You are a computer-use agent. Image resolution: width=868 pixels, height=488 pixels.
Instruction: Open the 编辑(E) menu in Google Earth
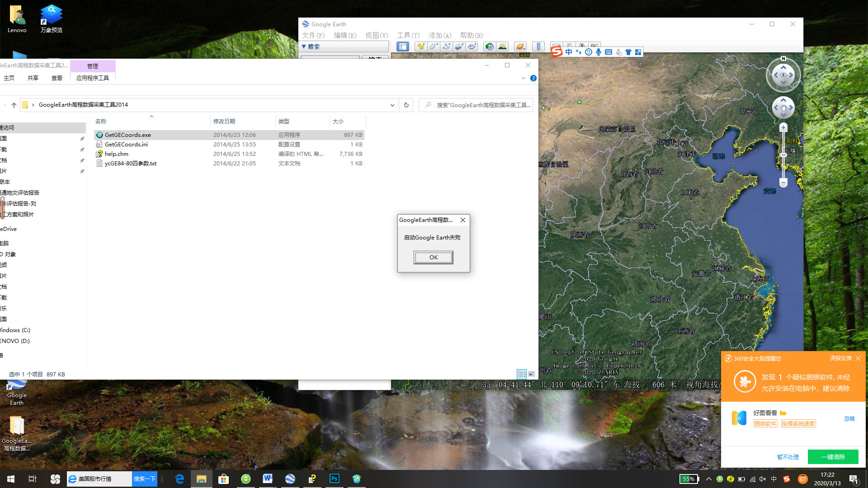345,35
